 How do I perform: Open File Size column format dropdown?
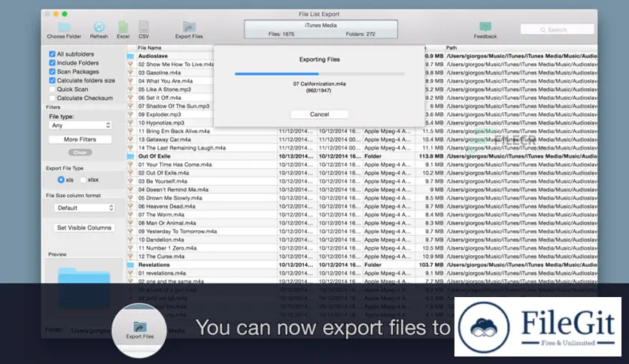84,208
